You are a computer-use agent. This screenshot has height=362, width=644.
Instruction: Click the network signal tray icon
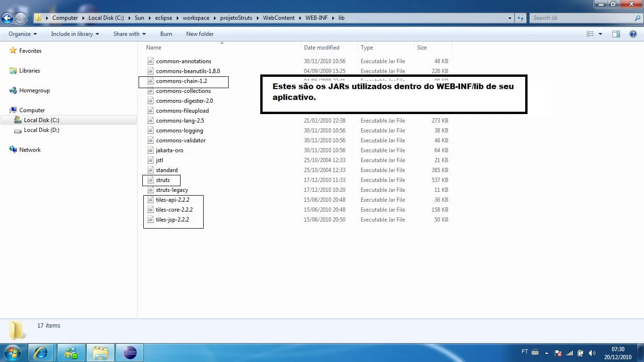click(x=570, y=353)
